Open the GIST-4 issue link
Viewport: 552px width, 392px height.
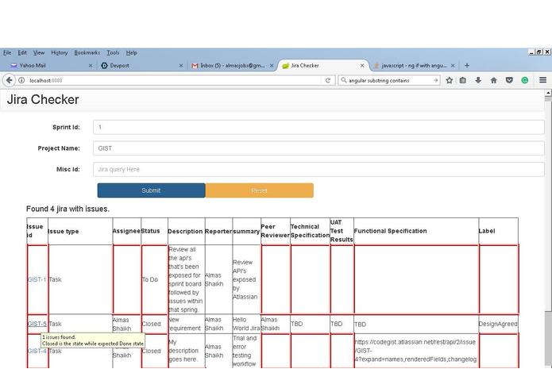37,351
